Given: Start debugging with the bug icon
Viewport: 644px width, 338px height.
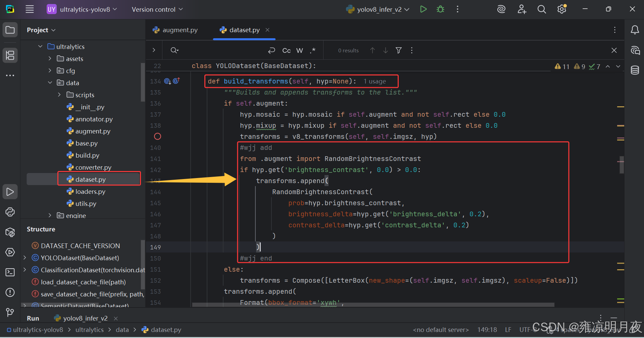Looking at the screenshot, I should click(x=440, y=9).
